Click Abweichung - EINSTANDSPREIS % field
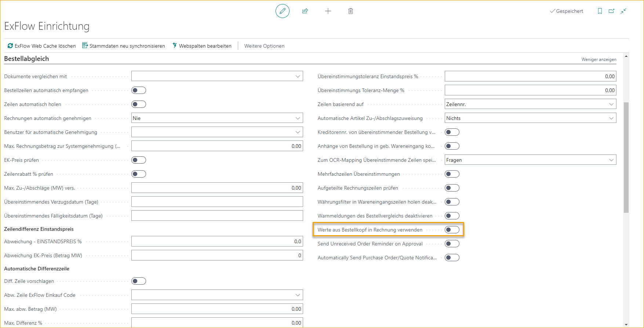 (x=217, y=241)
